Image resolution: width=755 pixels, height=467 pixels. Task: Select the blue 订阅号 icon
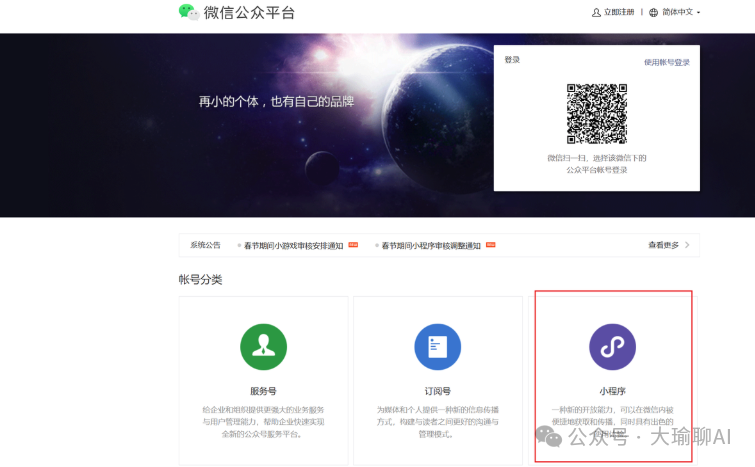(x=438, y=347)
